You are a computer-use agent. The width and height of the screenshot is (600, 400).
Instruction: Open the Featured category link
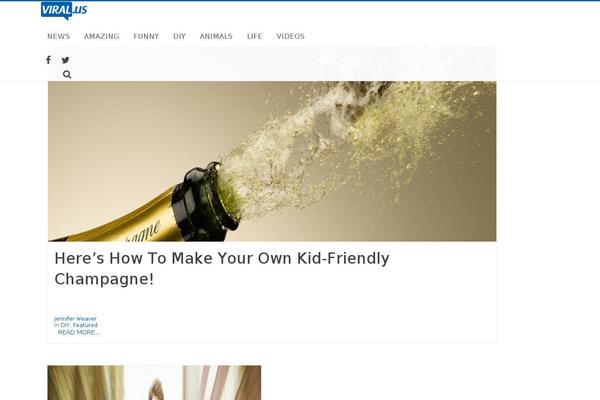click(85, 325)
